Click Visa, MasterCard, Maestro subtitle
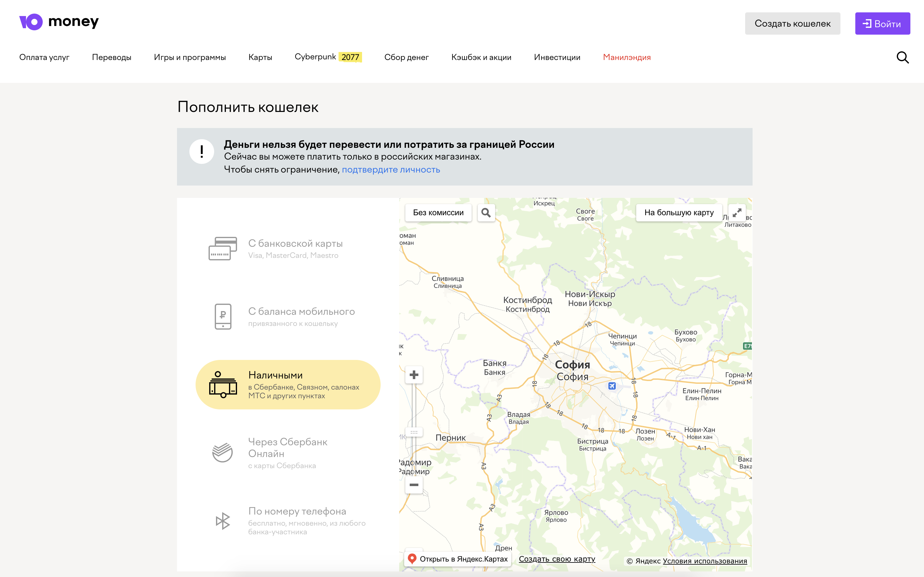 (x=293, y=255)
